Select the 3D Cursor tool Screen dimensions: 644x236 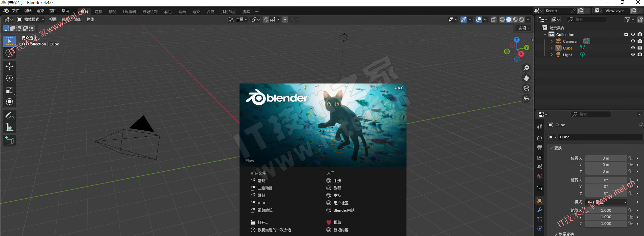pyautogui.click(x=9, y=53)
